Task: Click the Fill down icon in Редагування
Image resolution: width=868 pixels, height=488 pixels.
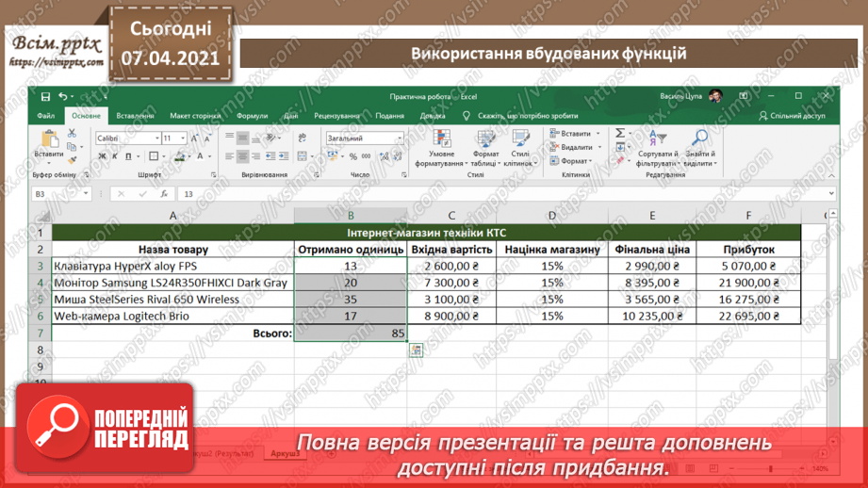Action: tap(620, 147)
